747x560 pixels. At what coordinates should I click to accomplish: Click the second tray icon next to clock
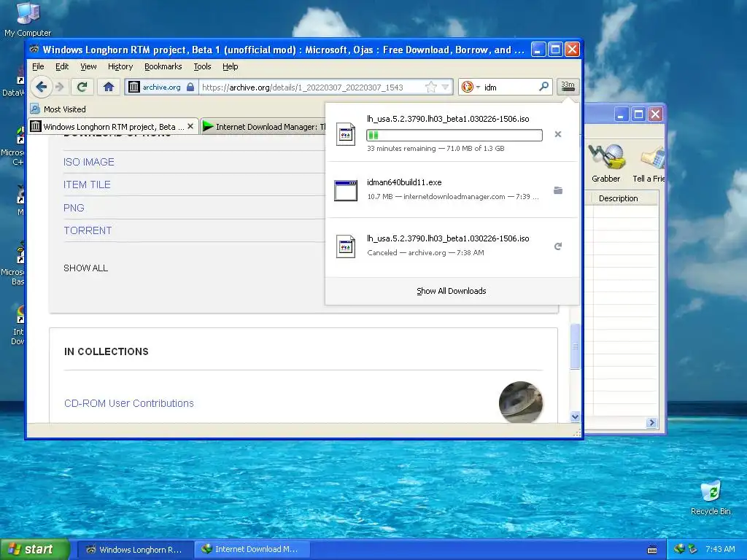coord(693,549)
